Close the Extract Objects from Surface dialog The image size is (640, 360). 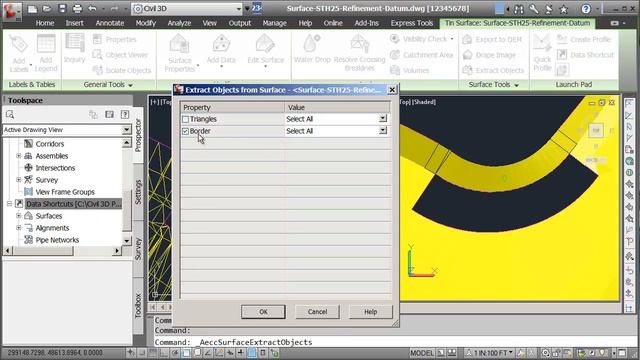pos(392,90)
